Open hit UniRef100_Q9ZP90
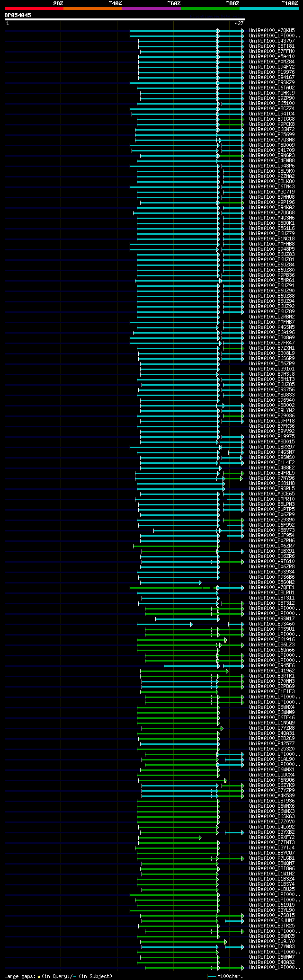 click(x=272, y=98)
